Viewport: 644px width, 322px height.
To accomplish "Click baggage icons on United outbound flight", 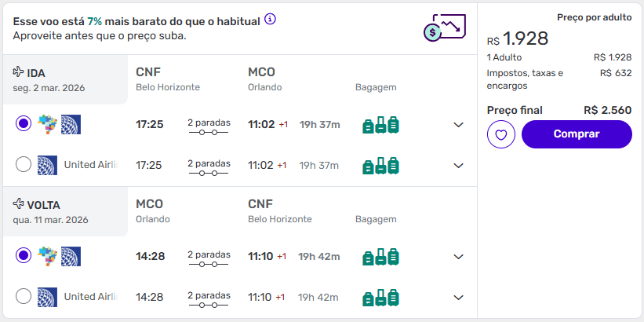I will (380, 166).
